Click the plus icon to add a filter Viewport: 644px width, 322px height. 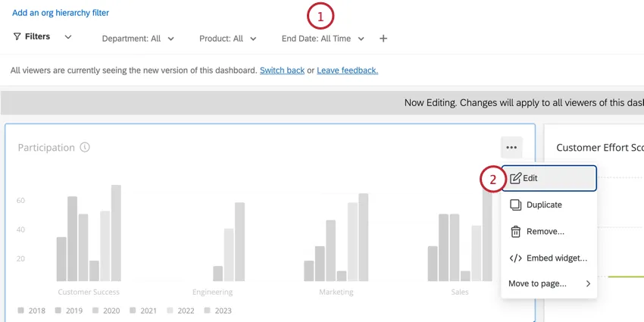tap(383, 39)
